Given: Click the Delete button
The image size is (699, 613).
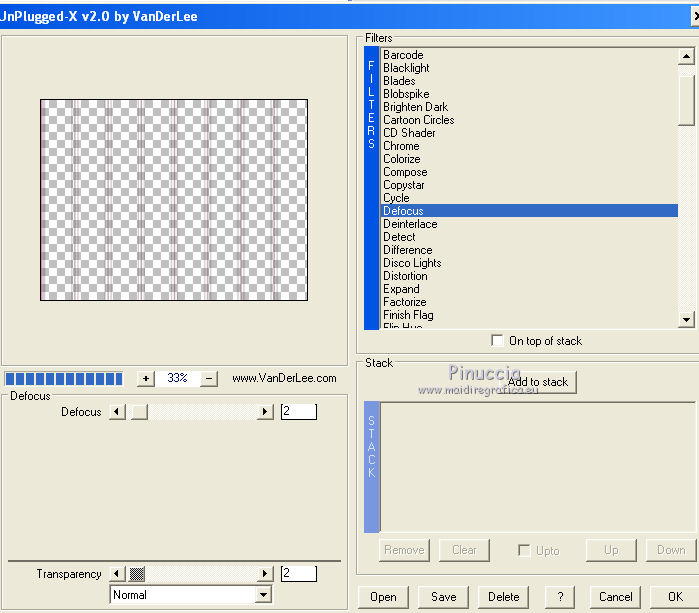Looking at the screenshot, I should (x=503, y=597).
